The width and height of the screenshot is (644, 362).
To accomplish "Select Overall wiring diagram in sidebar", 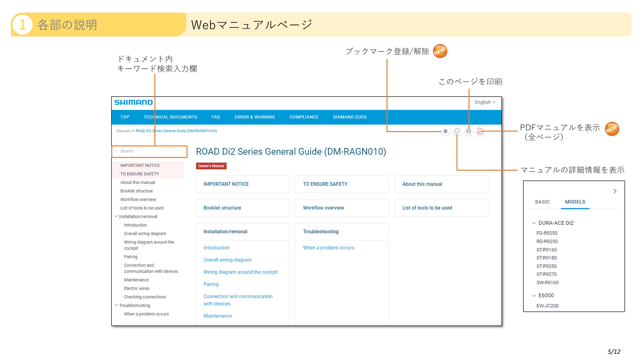I will click(x=145, y=234).
